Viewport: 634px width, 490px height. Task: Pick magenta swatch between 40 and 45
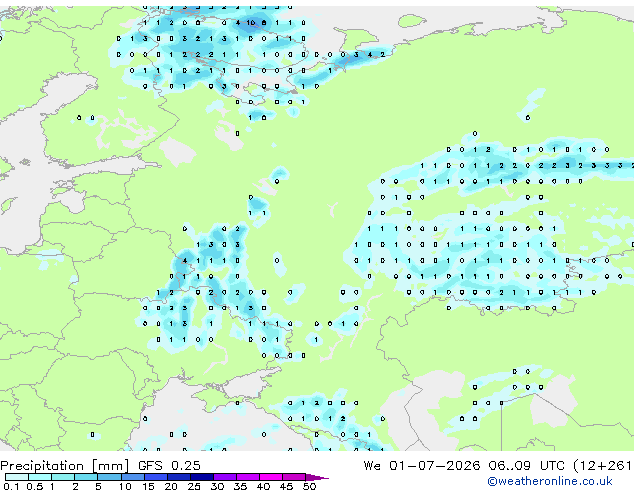coord(271,477)
